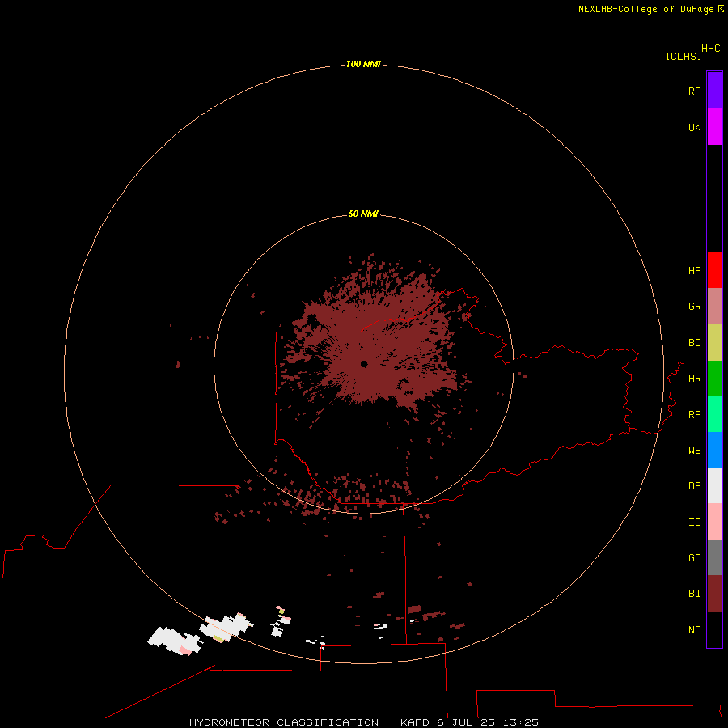Click the HHC product code text
This screenshot has width=728, height=728.
[x=711, y=49]
